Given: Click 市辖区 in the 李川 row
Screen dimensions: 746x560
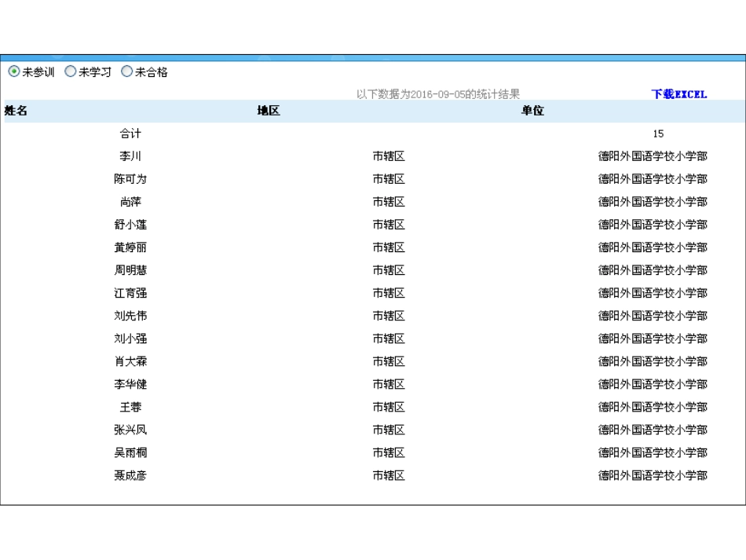Looking at the screenshot, I should point(389,156).
